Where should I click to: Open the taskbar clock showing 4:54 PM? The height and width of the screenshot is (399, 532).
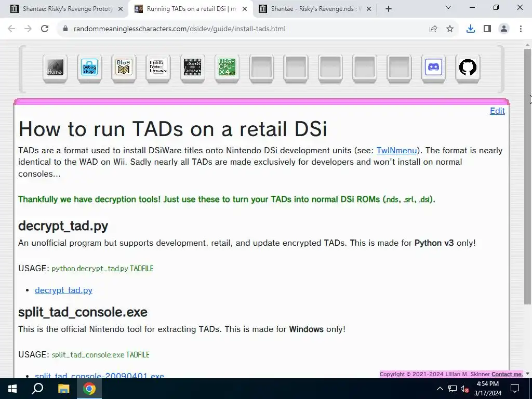488,389
